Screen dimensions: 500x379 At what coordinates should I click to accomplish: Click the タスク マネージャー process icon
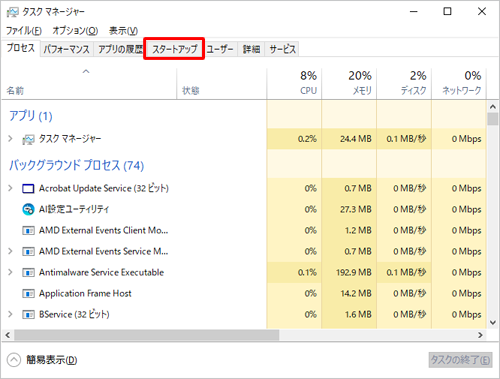click(x=28, y=139)
